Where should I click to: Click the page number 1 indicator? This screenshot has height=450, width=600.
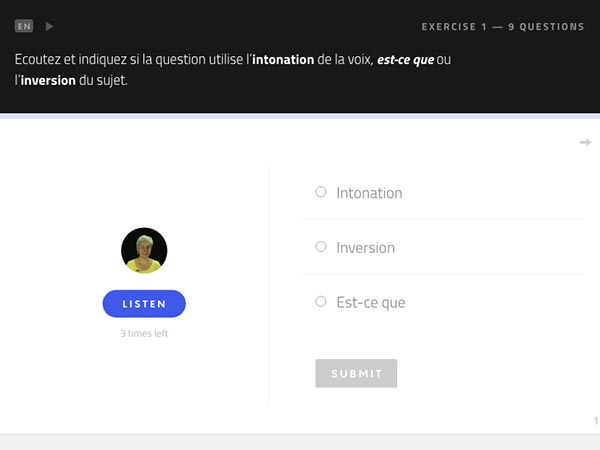(596, 421)
